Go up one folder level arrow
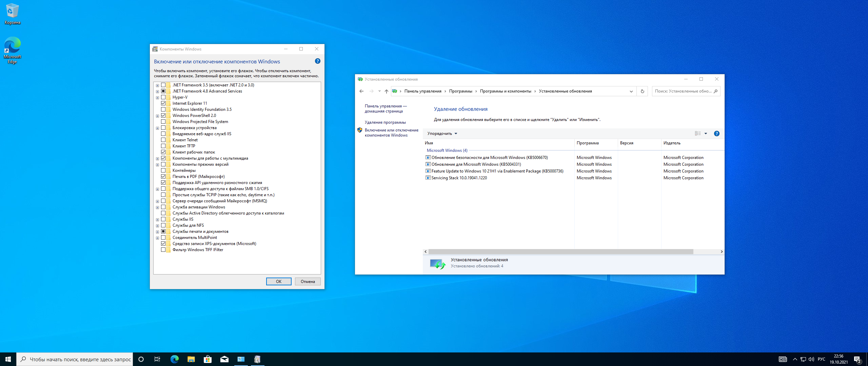 click(386, 91)
